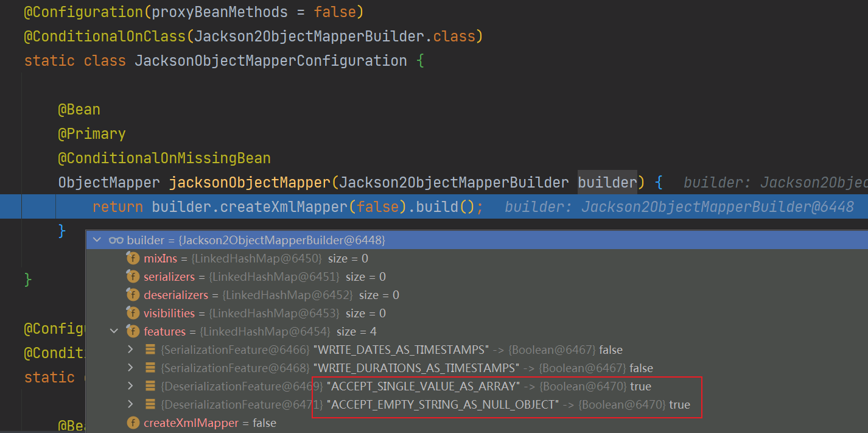
Task: Click the @Bean annotation above @Primary
Action: (79, 110)
